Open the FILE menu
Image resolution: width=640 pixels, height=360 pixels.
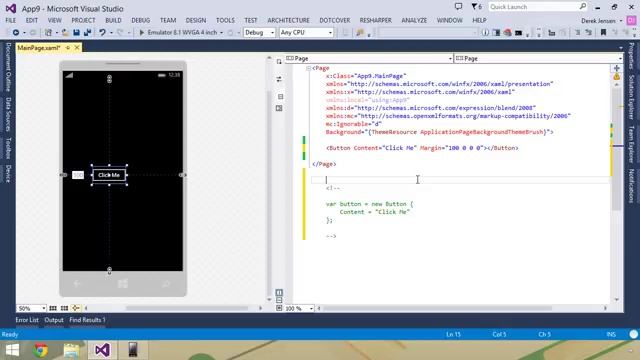click(x=11, y=20)
